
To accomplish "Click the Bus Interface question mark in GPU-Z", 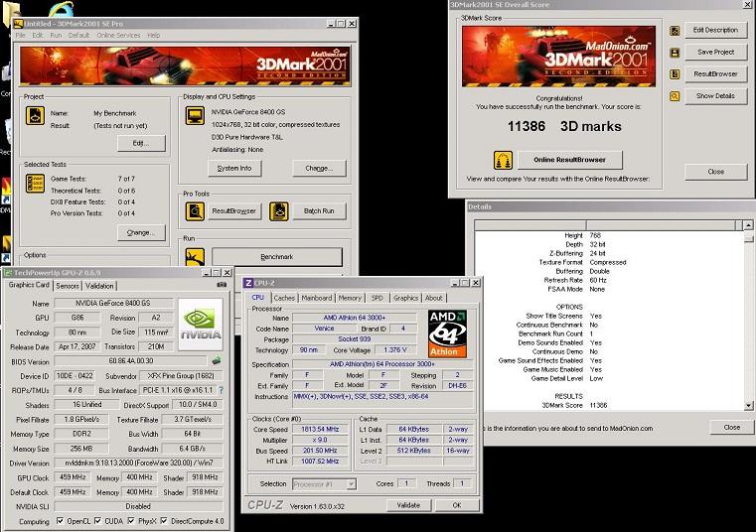I will pos(221,390).
